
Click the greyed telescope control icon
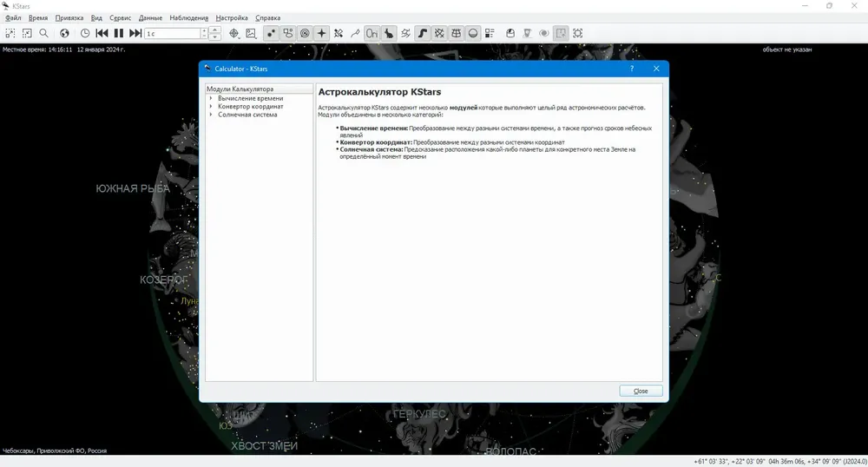[x=527, y=33]
